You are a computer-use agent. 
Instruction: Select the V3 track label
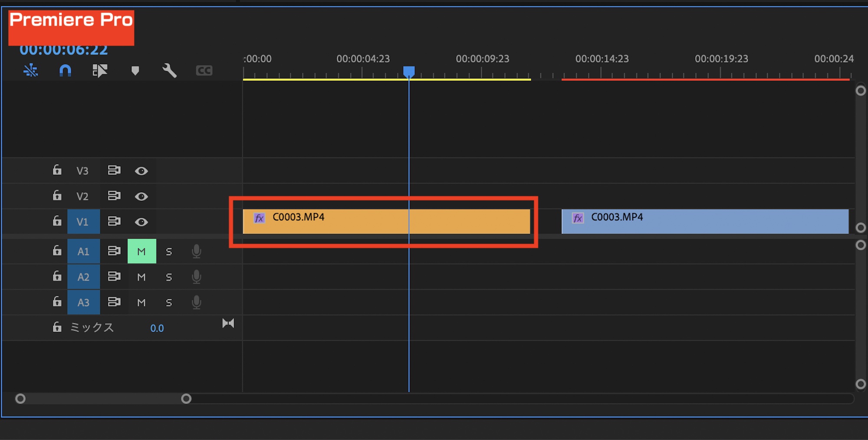pyautogui.click(x=82, y=171)
